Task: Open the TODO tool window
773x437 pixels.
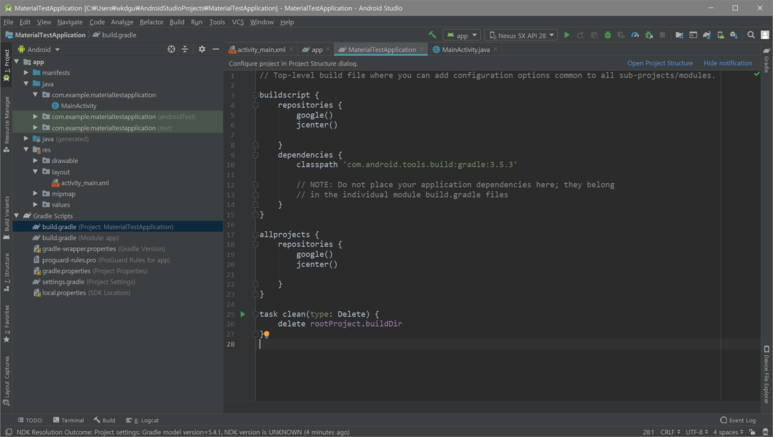Action: coord(30,420)
